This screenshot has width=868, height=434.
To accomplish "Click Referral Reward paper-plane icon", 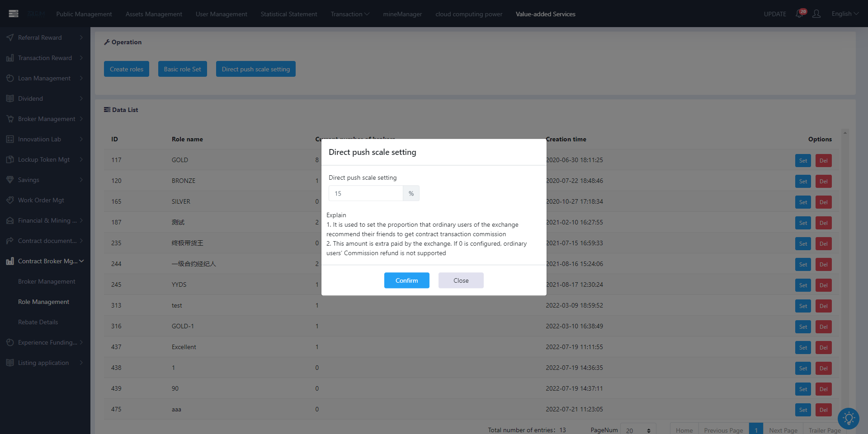I will 10,37.
